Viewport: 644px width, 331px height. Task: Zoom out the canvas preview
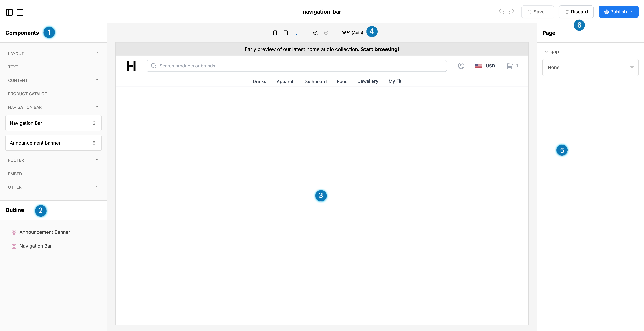pos(315,33)
